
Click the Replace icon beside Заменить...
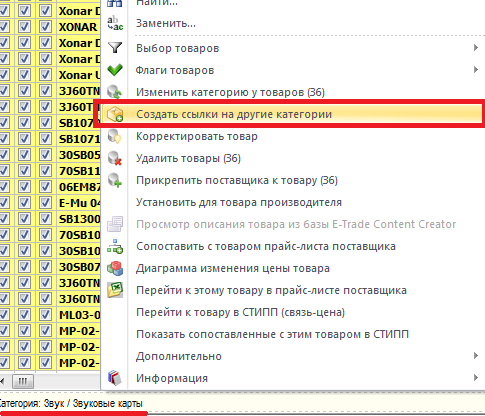[x=115, y=23]
